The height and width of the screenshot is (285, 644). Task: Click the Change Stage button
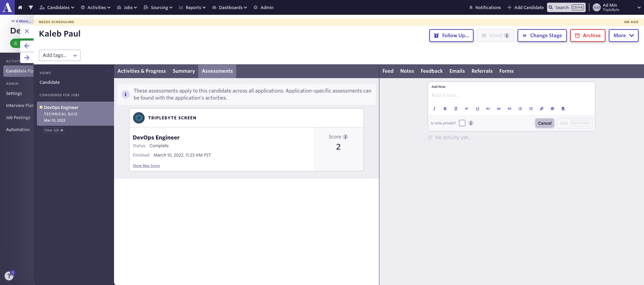[542, 36]
